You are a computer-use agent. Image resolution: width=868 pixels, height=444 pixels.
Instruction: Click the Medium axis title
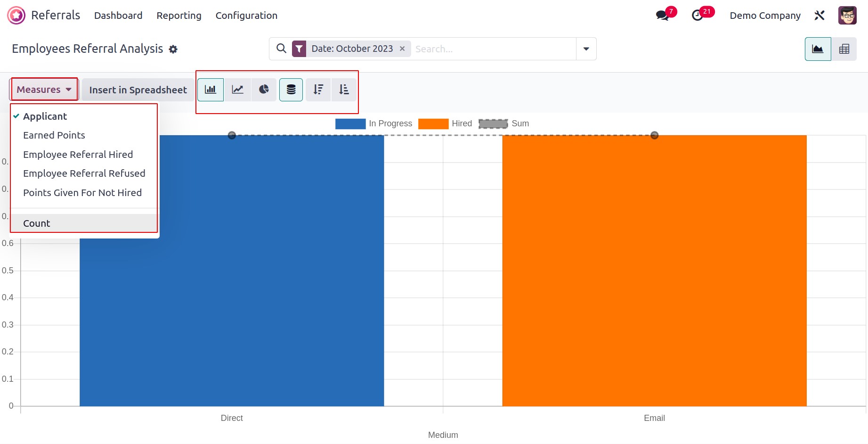[x=443, y=435]
